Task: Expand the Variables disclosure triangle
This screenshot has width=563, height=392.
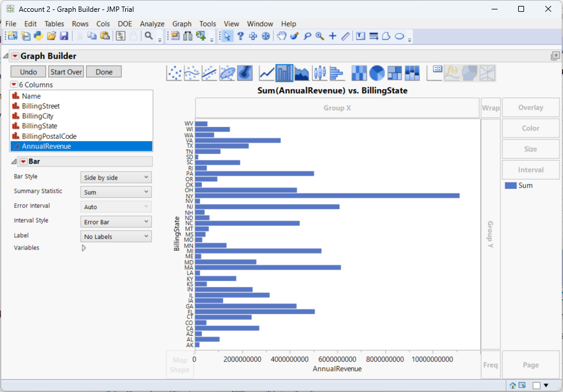Action: point(83,248)
